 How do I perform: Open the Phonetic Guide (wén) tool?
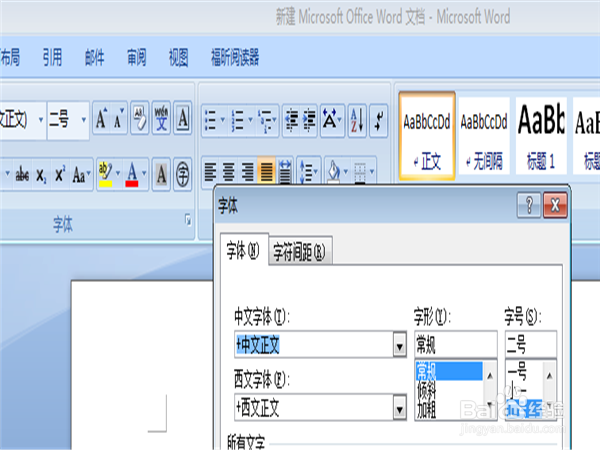click(x=161, y=118)
